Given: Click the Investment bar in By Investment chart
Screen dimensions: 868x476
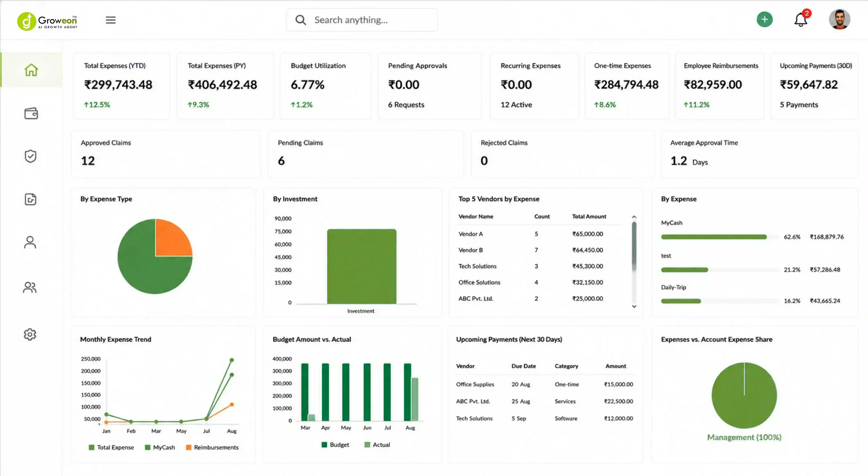Looking at the screenshot, I should 362,266.
